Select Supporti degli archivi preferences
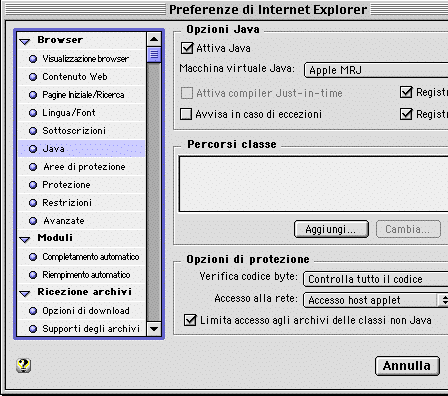448x396 pixels. tap(82, 329)
